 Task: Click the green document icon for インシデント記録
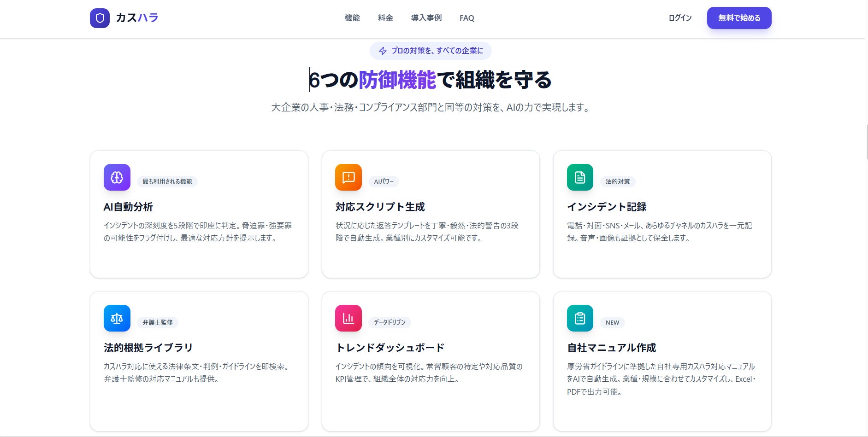click(x=580, y=177)
